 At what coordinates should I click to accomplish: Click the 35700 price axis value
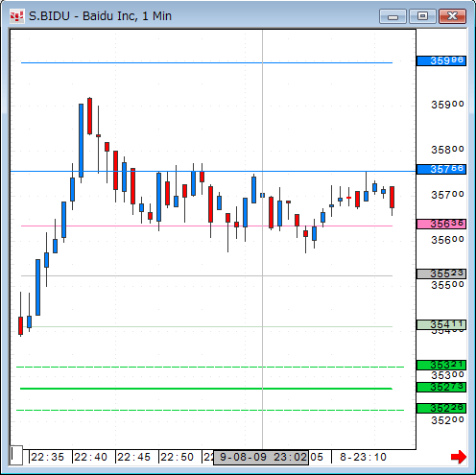447,195
